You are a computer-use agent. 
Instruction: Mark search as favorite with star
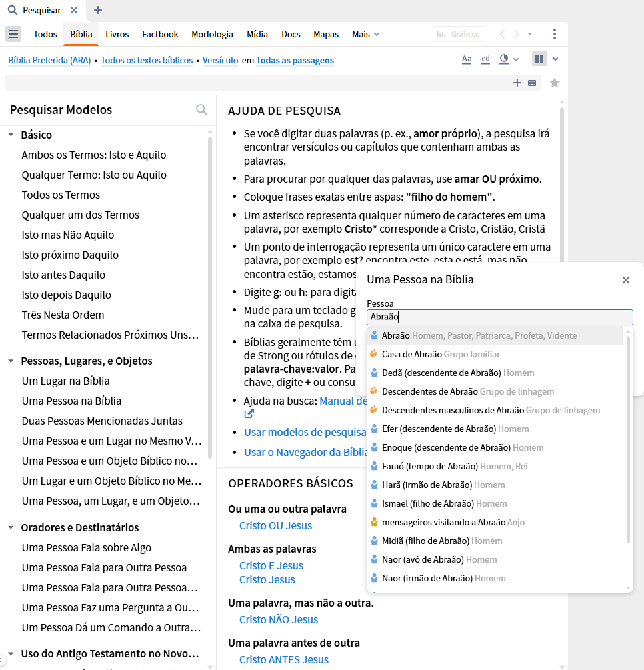pos(555,83)
